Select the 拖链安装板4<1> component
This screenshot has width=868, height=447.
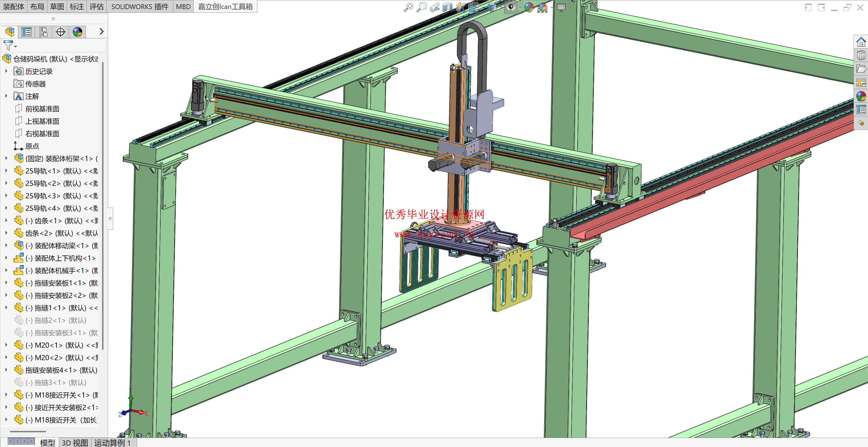coord(56,370)
